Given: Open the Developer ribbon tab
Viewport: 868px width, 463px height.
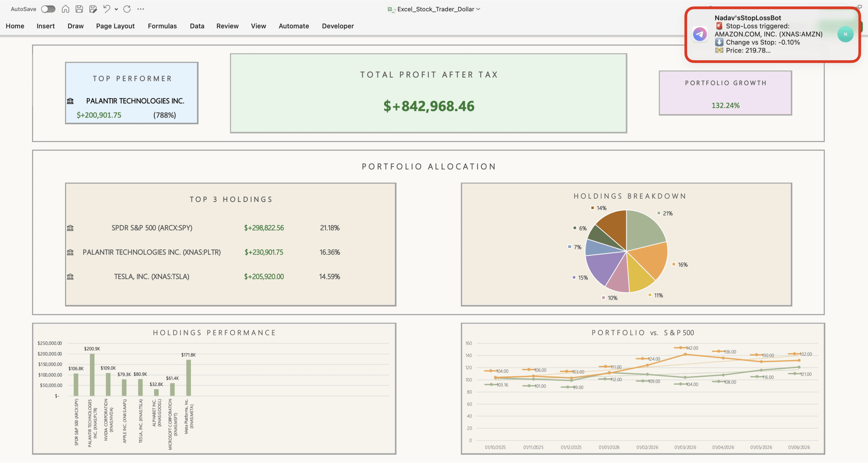Looking at the screenshot, I should click(x=338, y=26).
